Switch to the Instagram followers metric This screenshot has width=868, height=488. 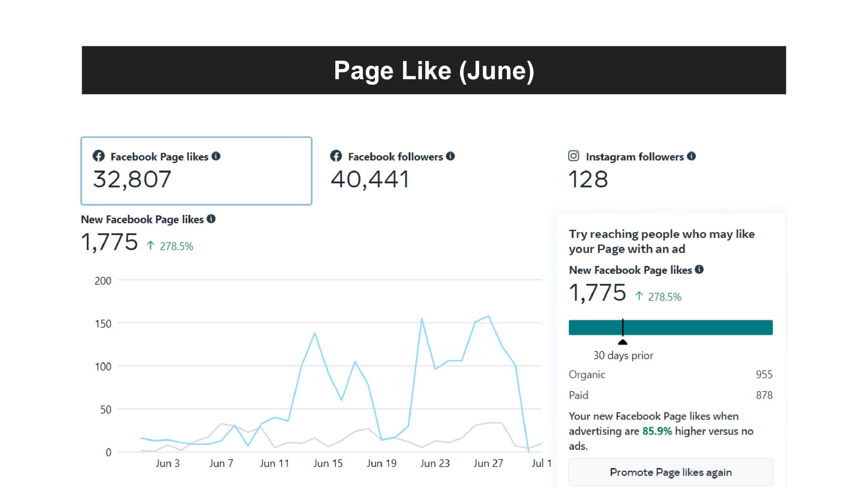pyautogui.click(x=632, y=171)
